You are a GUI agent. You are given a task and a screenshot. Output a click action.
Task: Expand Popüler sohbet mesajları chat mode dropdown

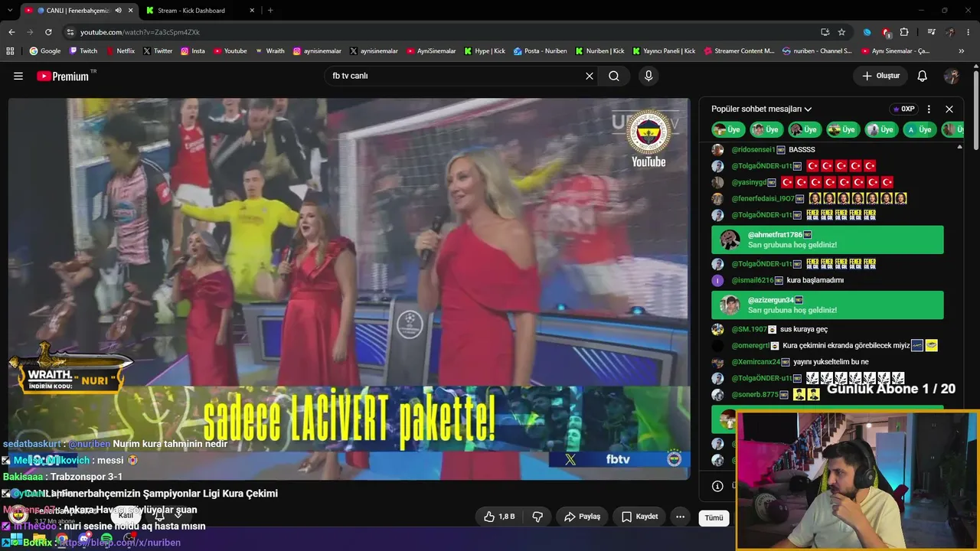[x=761, y=109]
